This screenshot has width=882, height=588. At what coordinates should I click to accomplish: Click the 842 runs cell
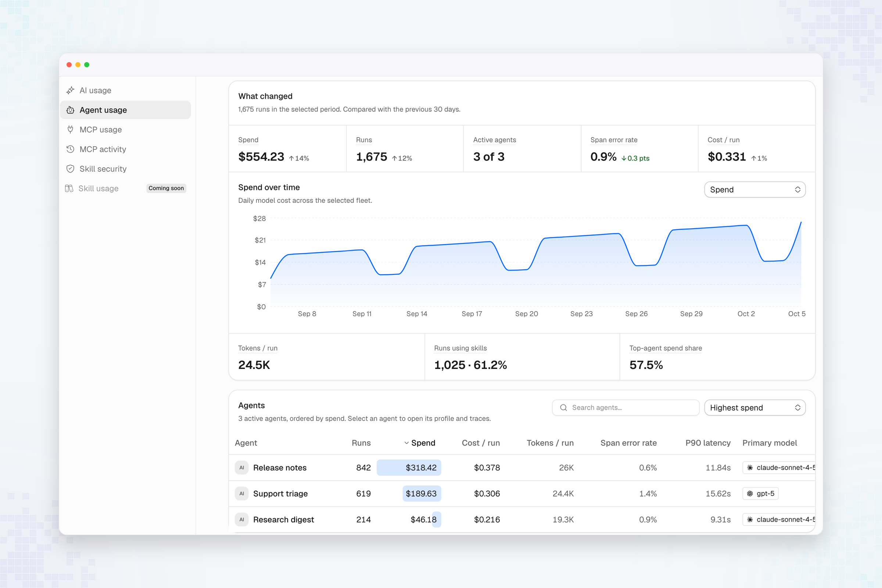363,467
